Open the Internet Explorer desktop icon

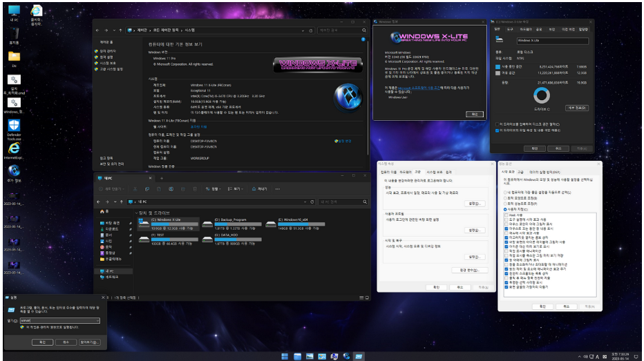coord(14,150)
